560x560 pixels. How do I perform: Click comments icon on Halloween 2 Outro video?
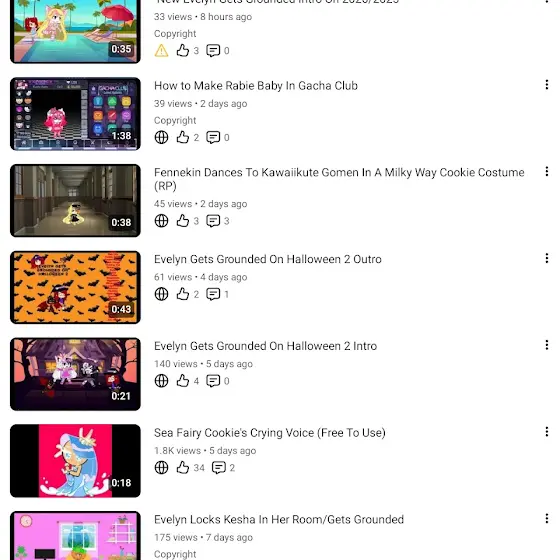click(213, 294)
